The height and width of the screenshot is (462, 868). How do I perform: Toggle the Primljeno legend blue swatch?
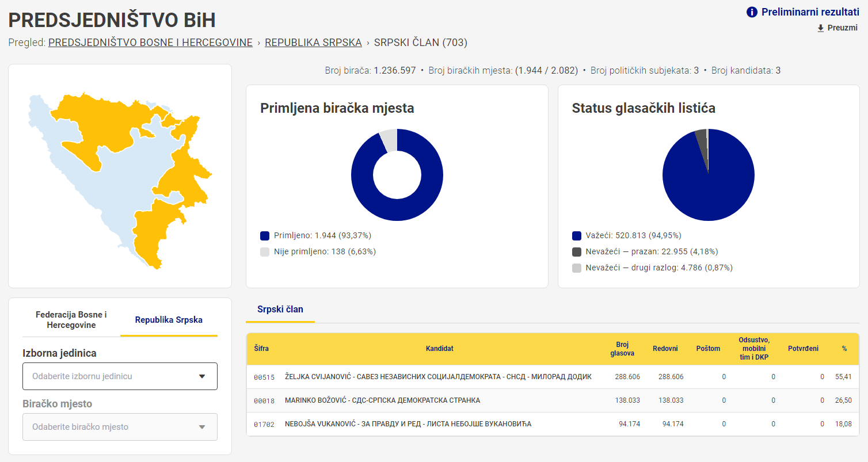click(x=265, y=235)
